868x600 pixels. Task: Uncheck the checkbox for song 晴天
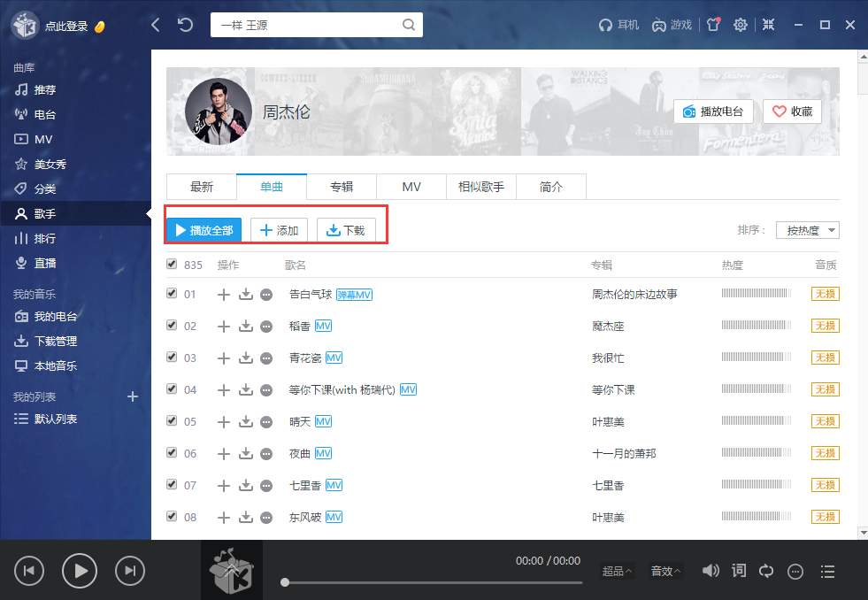(x=172, y=421)
